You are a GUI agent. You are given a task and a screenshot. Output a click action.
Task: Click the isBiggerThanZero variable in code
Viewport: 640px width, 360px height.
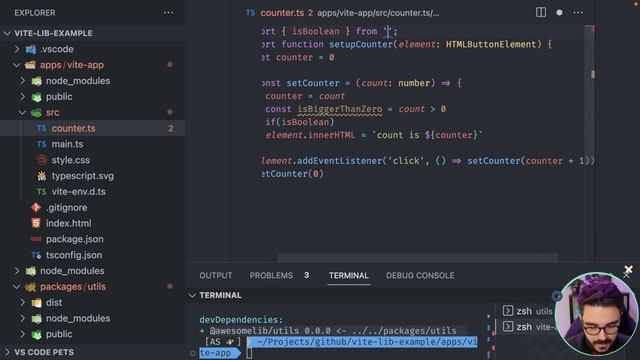click(x=340, y=109)
